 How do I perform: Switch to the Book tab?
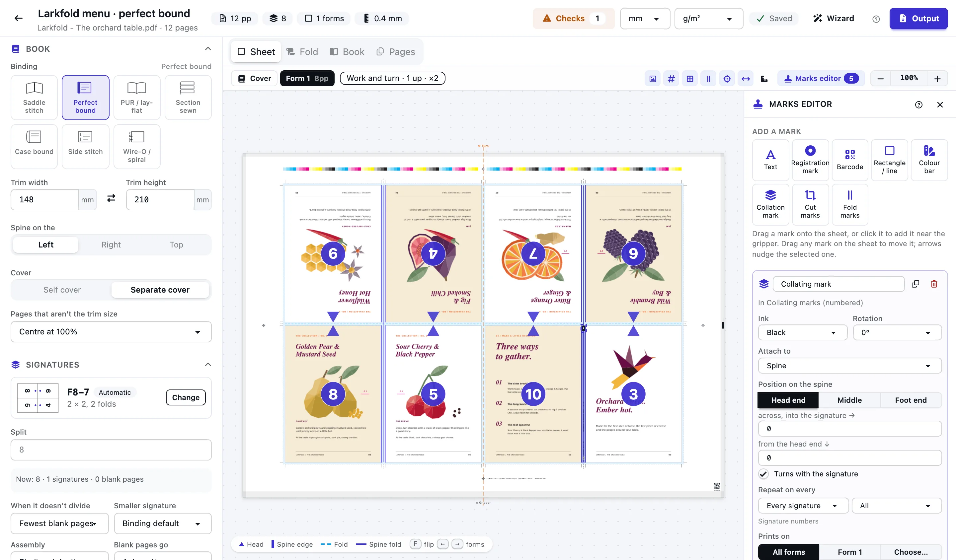[x=347, y=52]
